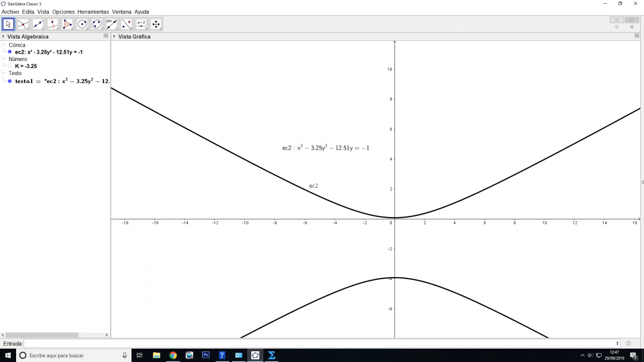Close the Vista Algebraica panel
The image size is (644, 362).
coord(106,36)
